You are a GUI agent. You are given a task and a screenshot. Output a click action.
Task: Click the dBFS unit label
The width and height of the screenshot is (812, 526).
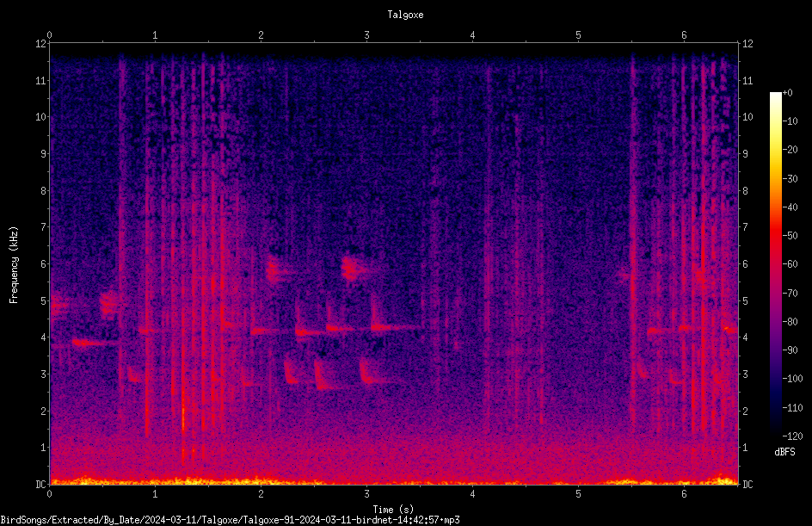pos(784,452)
